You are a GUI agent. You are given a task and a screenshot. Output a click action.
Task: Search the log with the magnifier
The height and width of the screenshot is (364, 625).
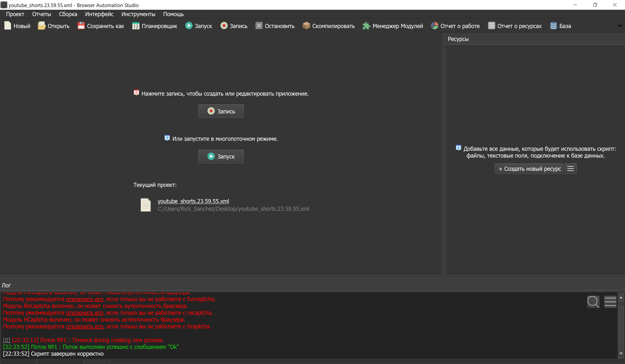[x=593, y=302]
